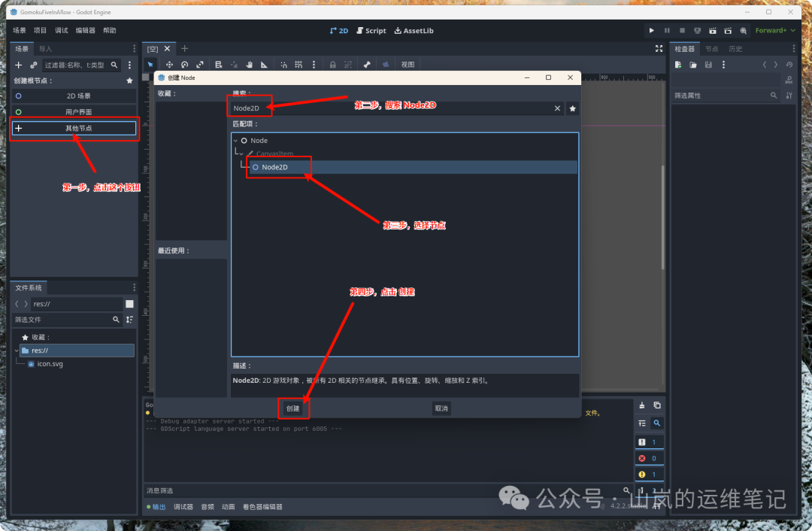Toggle FileSystem split mode square icon
This screenshot has height=531, width=812.
129,304
